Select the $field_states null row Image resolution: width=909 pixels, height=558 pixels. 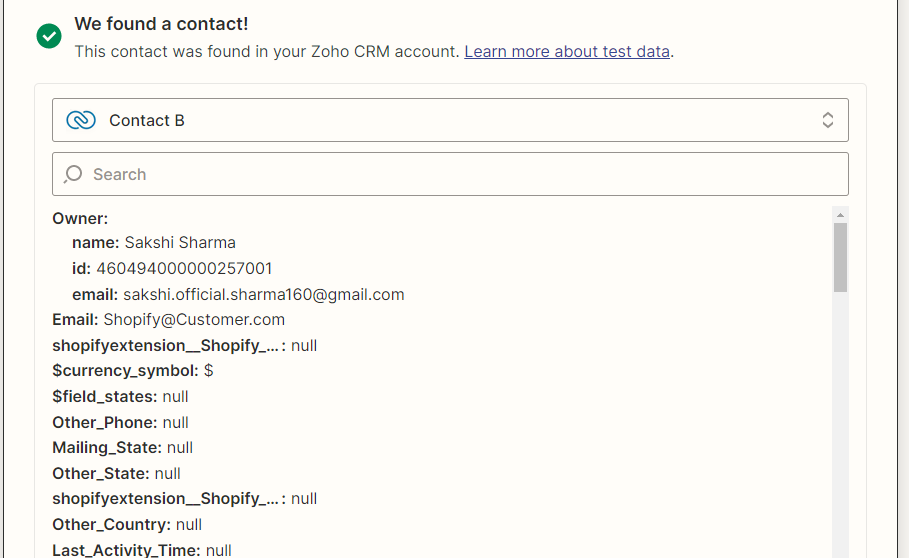[x=120, y=397]
